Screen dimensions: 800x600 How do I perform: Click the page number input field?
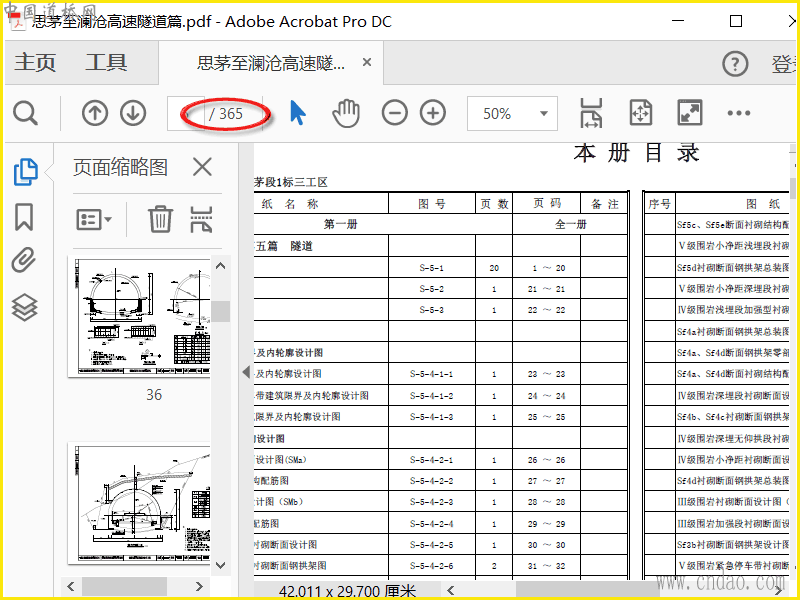pos(186,113)
